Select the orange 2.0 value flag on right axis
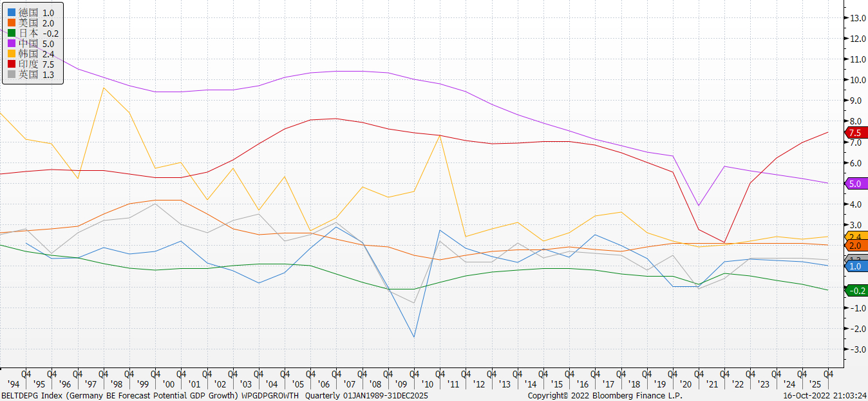The height and width of the screenshot is (401, 868). point(854,246)
